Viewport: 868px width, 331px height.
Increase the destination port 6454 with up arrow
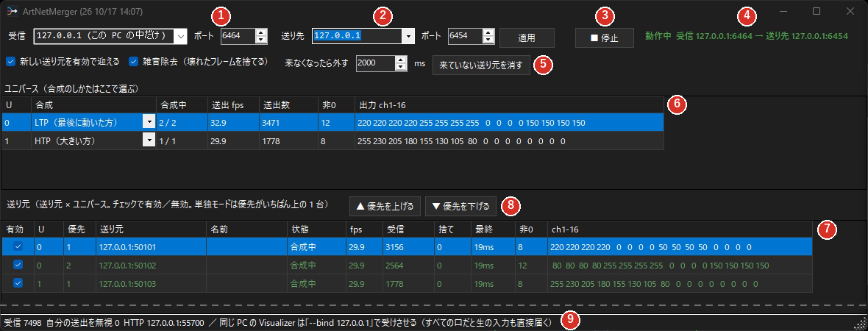pyautogui.click(x=488, y=32)
